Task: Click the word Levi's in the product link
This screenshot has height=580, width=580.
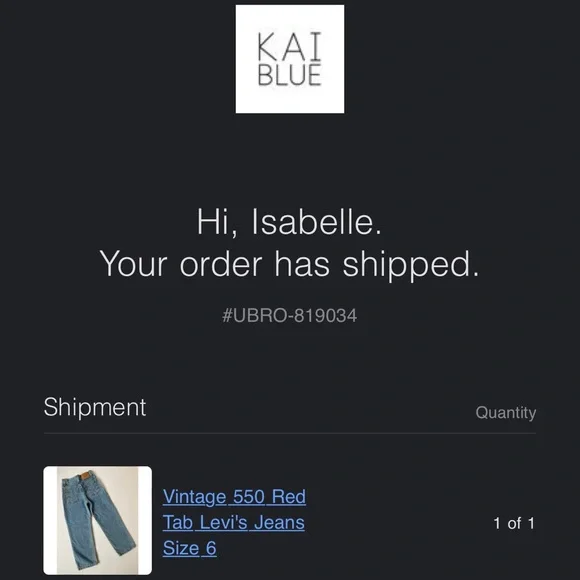Action: tap(223, 522)
